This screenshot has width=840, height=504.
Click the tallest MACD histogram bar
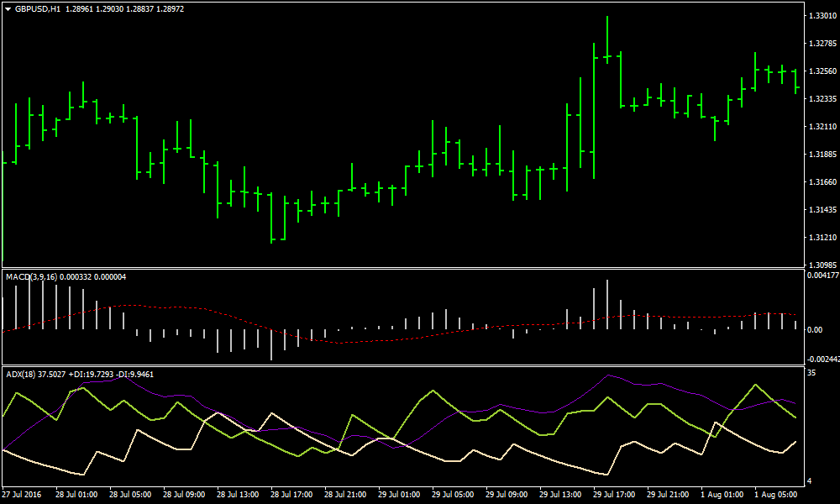pyautogui.click(x=29, y=302)
